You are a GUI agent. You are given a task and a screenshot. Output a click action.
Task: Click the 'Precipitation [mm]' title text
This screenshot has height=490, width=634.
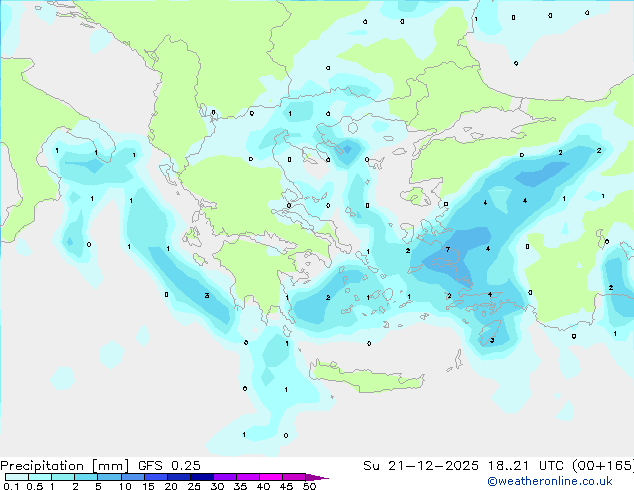[65, 466]
